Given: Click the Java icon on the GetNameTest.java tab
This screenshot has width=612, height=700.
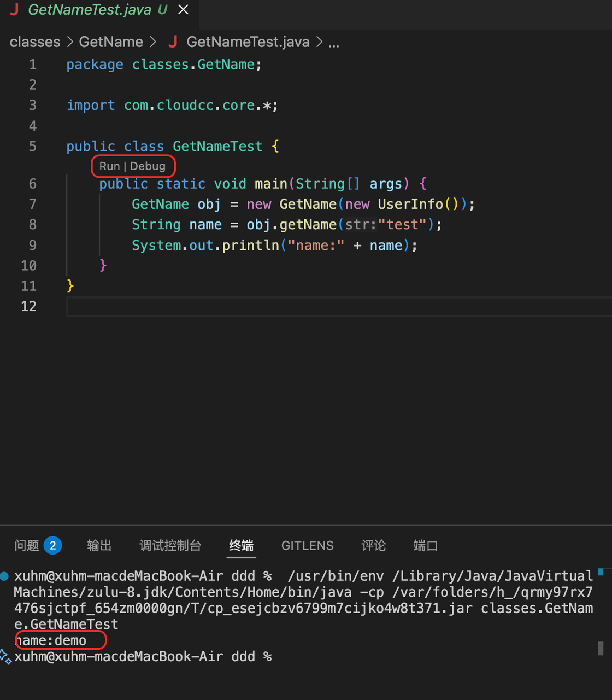Looking at the screenshot, I should (x=14, y=9).
